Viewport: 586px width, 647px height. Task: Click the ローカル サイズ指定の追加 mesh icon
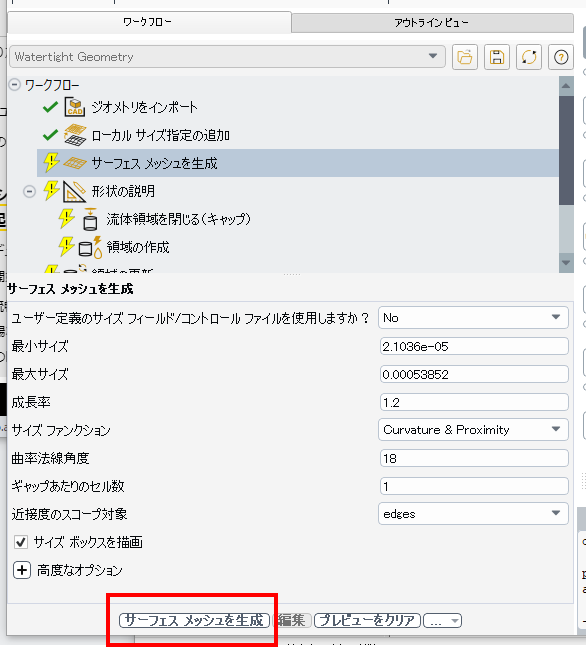75,135
